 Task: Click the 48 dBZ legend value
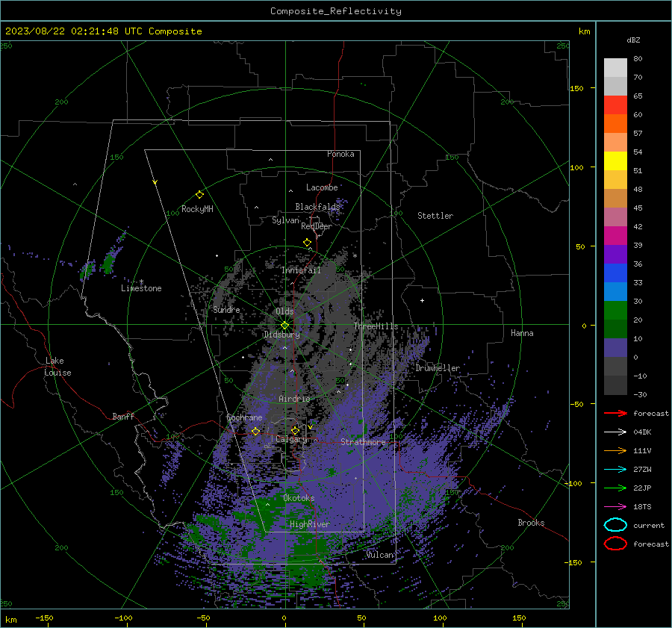(x=638, y=189)
